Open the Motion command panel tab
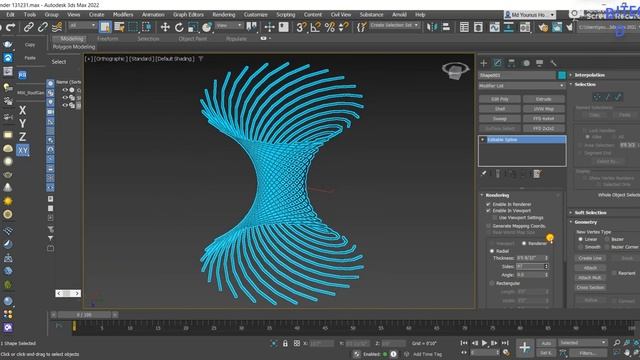This screenshot has height=360, width=640. tap(526, 63)
